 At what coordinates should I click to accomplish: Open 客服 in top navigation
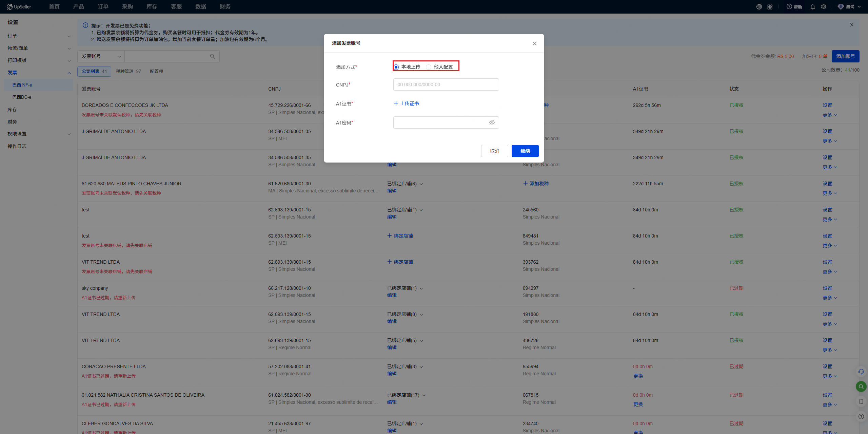(176, 7)
